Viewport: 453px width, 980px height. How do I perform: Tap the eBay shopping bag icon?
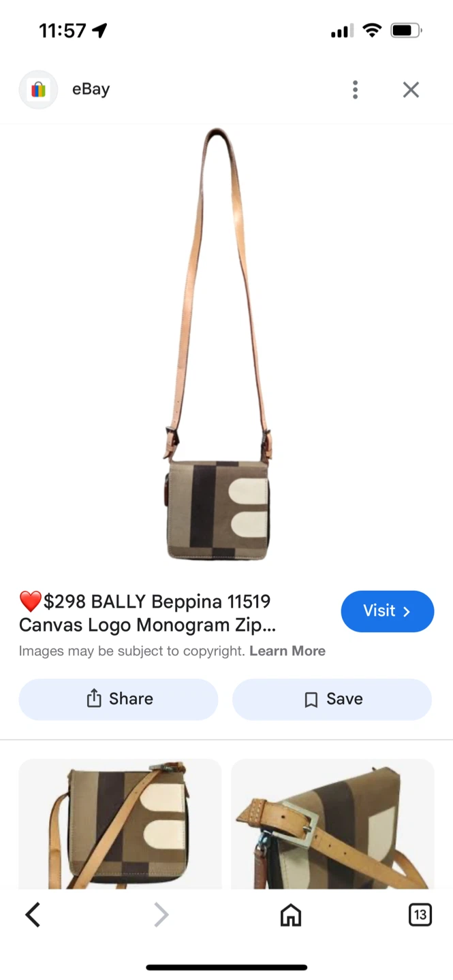pos(38,90)
